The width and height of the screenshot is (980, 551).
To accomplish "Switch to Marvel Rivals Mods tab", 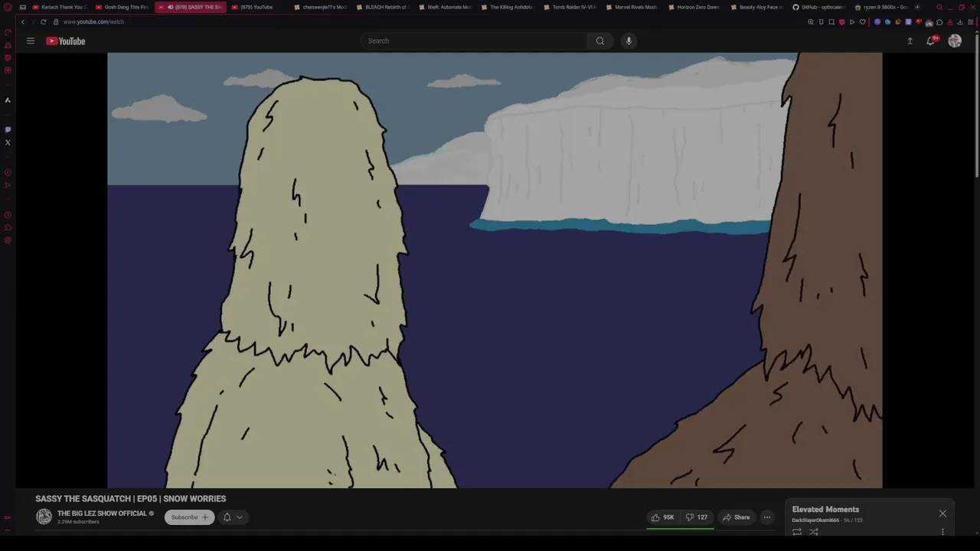I will [633, 7].
